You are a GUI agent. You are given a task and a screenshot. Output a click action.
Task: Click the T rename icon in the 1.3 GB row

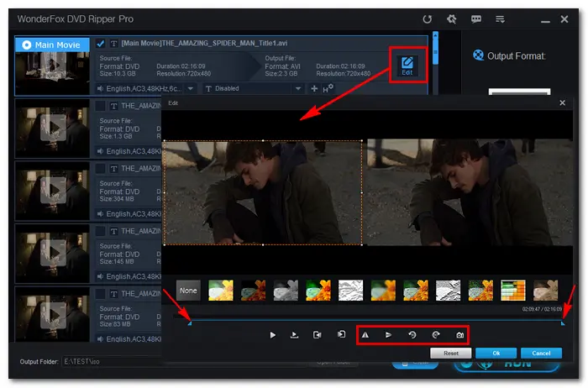[113, 106]
